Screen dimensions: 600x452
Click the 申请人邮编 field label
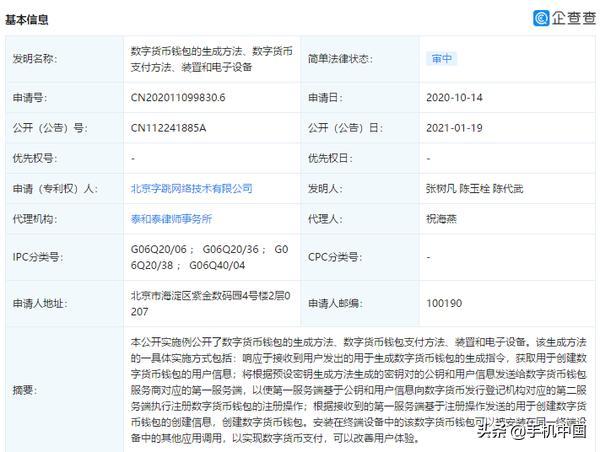click(x=335, y=304)
